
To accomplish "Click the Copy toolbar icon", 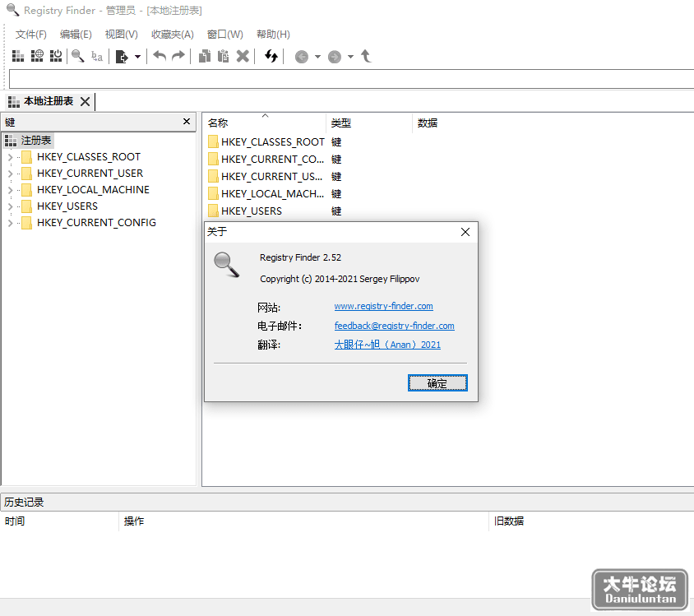I will [205, 56].
